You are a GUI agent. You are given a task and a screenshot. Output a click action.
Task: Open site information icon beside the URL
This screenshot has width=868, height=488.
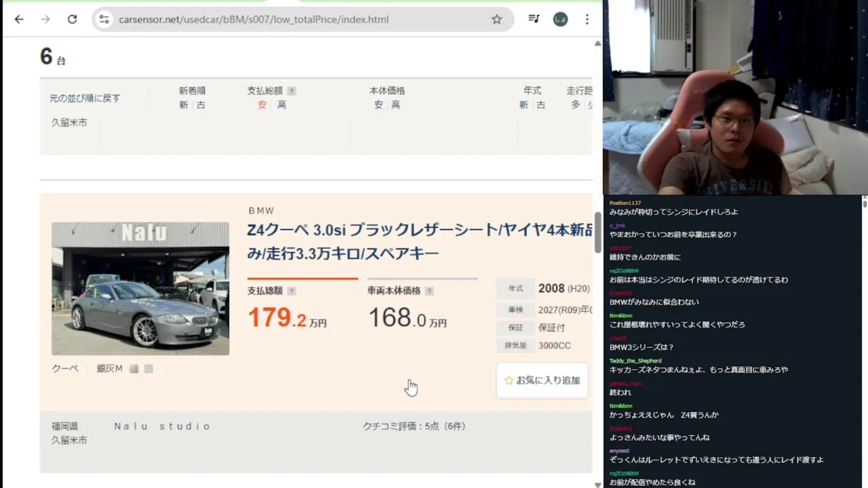click(104, 19)
